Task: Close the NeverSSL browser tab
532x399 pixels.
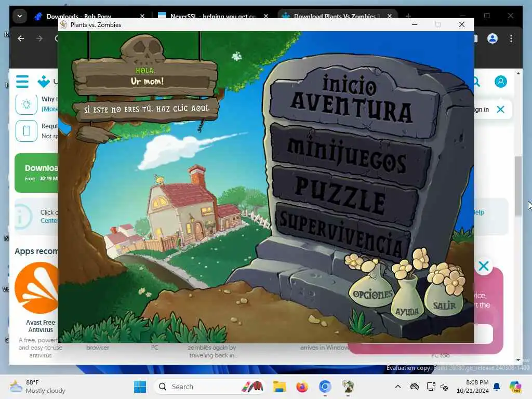Action: click(x=265, y=16)
